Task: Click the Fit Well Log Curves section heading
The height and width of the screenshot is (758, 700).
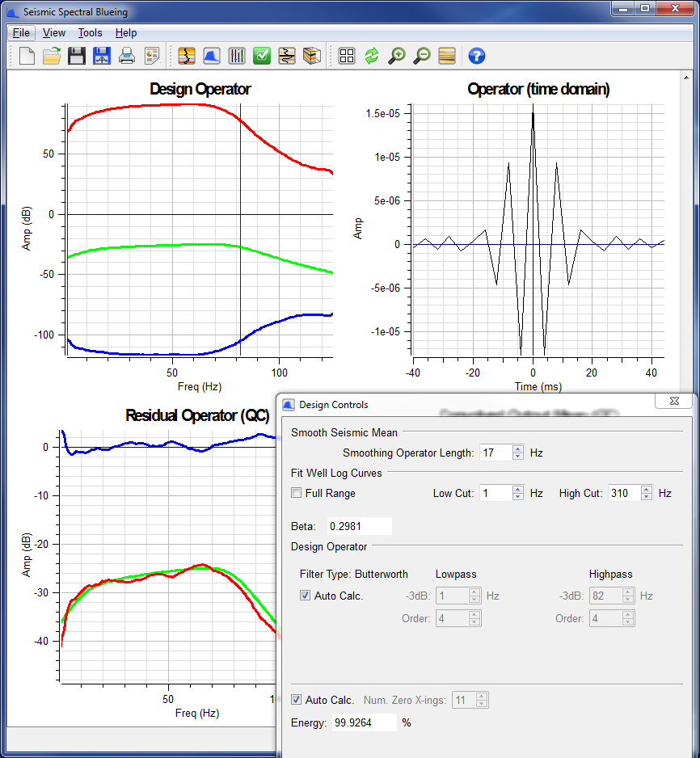Action: [336, 473]
